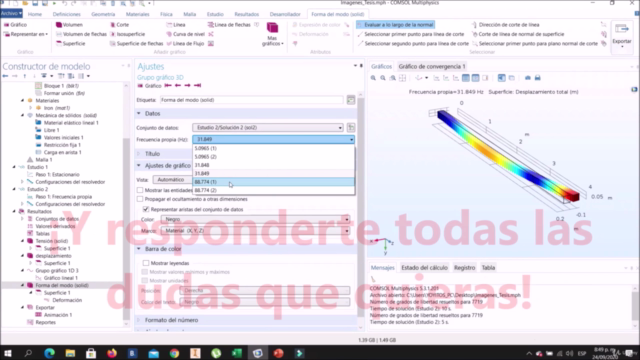This screenshot has width=640, height=360.
Task: Uncheck Representar aristas del conjunto de datos
Action: (146, 209)
